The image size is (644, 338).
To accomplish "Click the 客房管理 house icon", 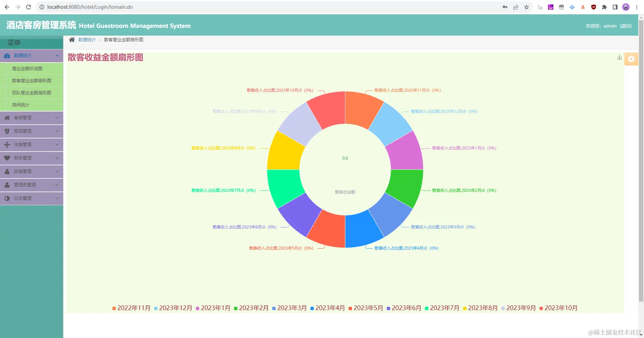I will (7, 118).
